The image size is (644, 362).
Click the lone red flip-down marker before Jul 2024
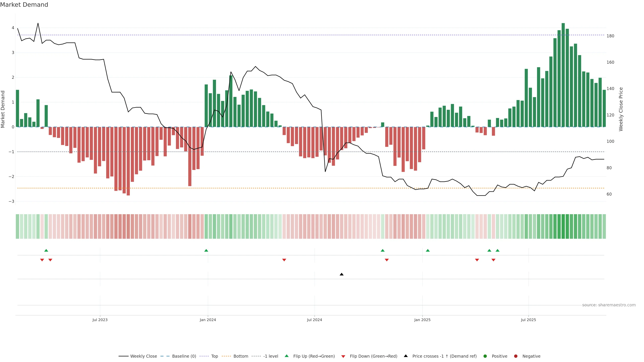(284, 260)
